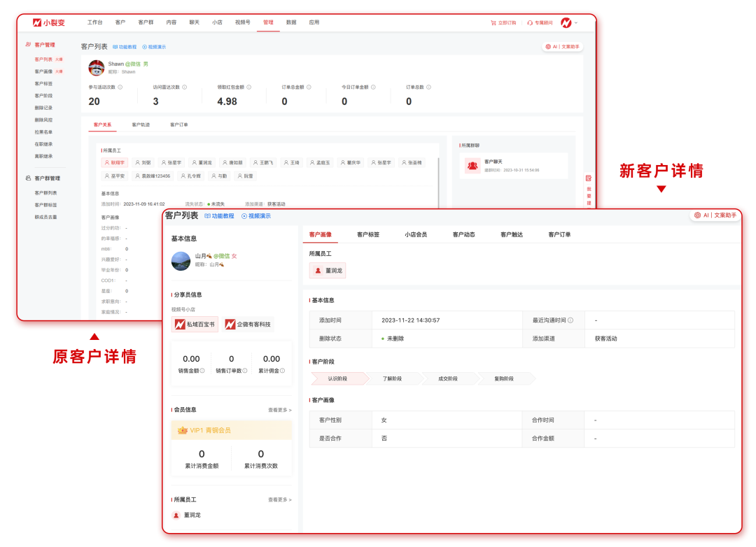Viewport: 756px width, 547px height.
Task: Click the info icon beside 参与活动次数
Action: [120, 87]
